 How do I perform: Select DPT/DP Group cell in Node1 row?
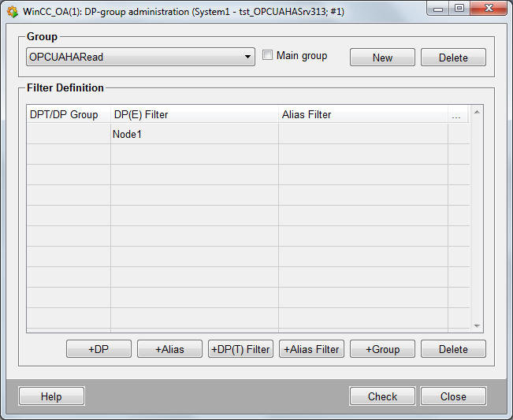pyautogui.click(x=69, y=134)
